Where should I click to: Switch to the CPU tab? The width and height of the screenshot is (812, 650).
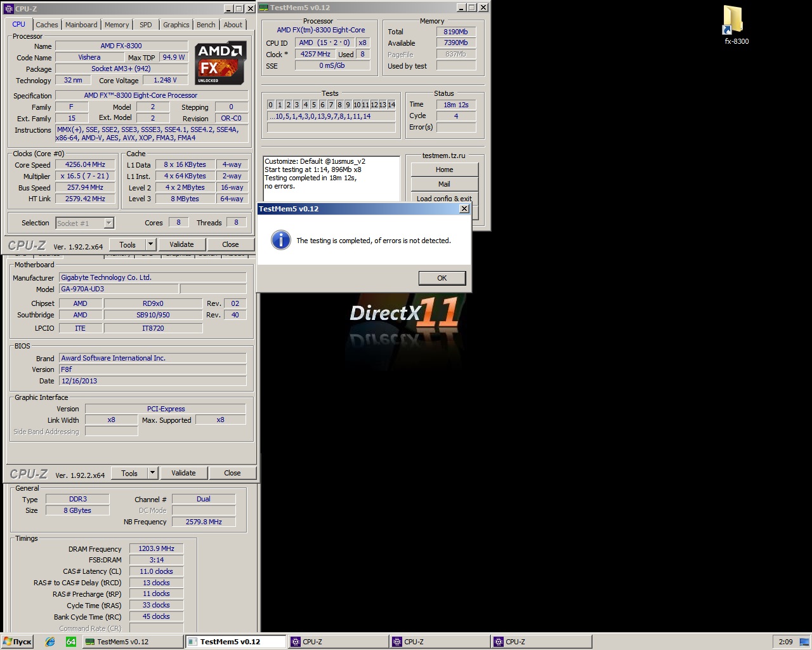(19, 24)
